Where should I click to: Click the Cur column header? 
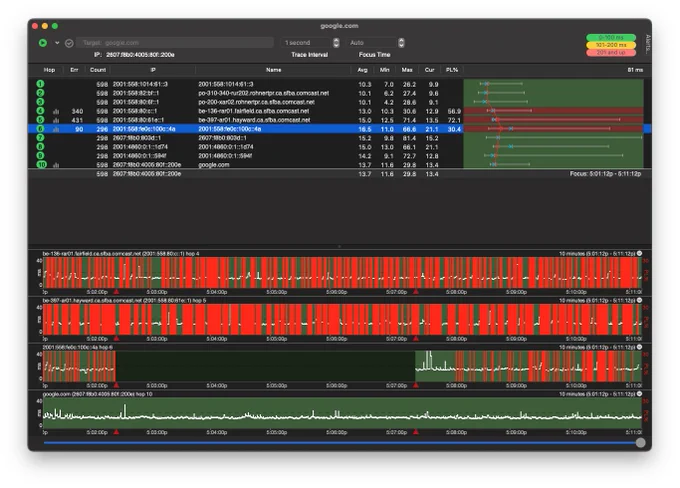coord(429,70)
